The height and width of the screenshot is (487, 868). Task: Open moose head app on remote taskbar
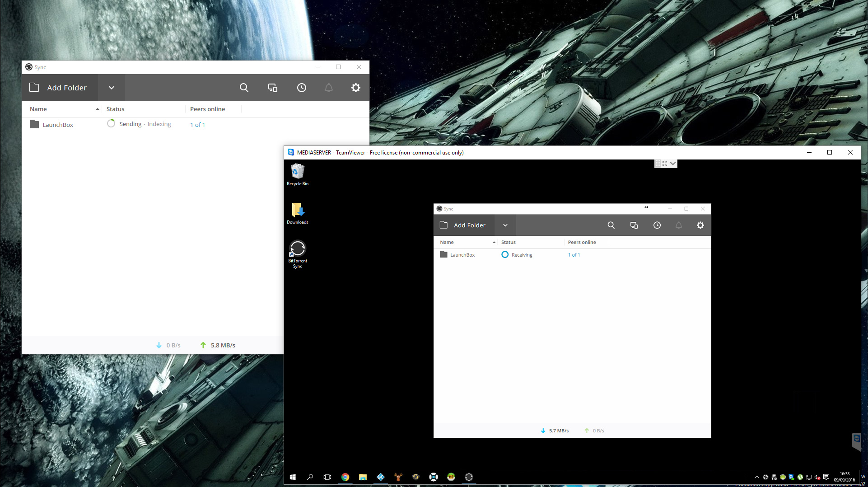point(398,477)
